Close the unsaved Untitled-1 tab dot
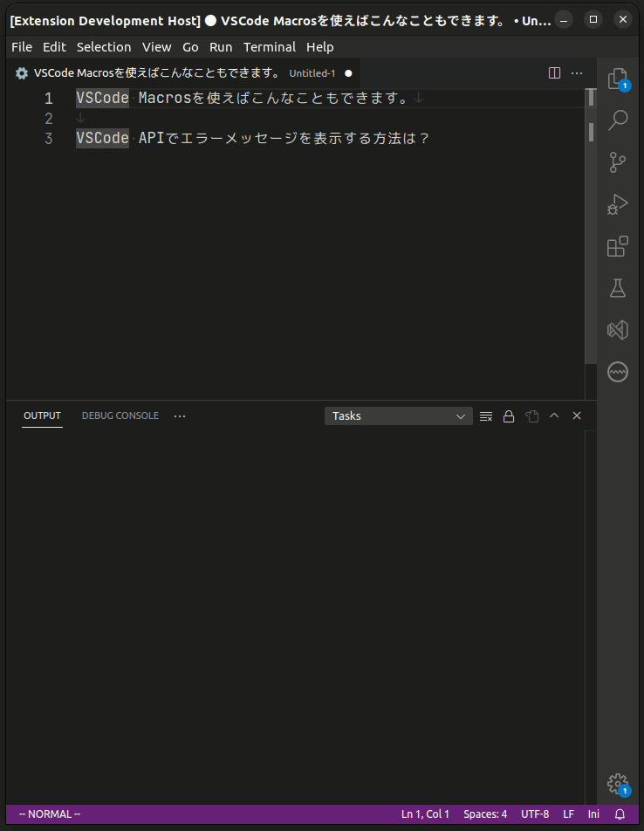The image size is (644, 831). tap(348, 73)
